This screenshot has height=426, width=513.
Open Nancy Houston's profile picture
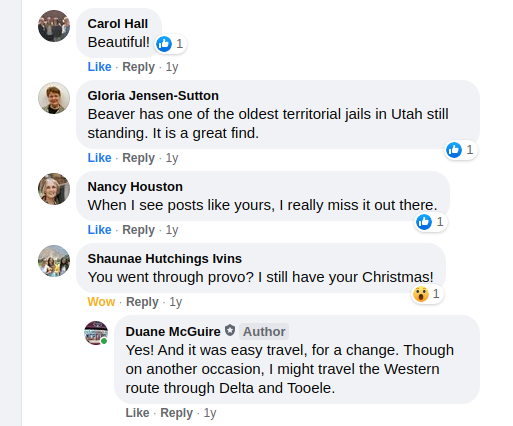(x=54, y=189)
